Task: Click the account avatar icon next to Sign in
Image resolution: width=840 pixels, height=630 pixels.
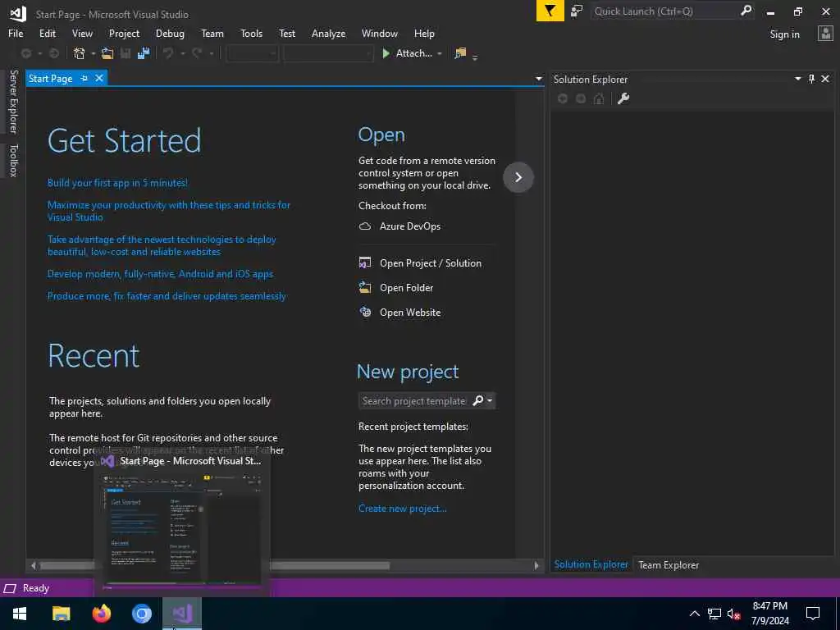Action: [825, 34]
